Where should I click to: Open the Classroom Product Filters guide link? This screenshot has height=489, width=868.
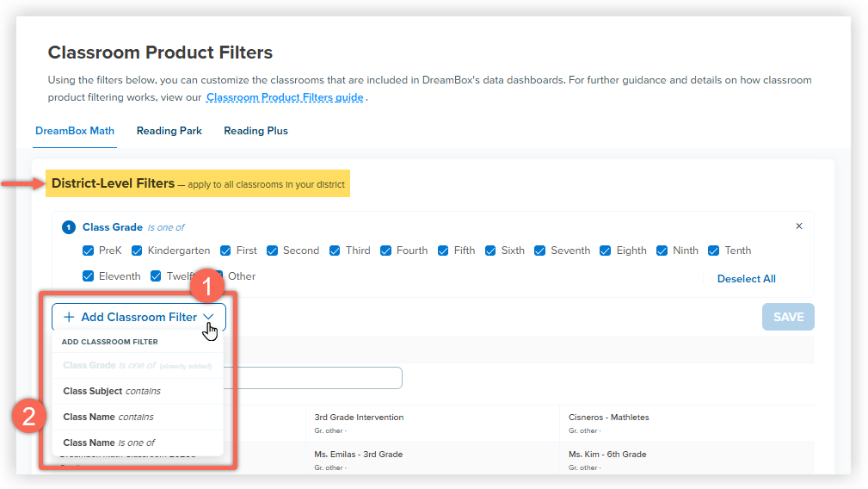pos(285,97)
